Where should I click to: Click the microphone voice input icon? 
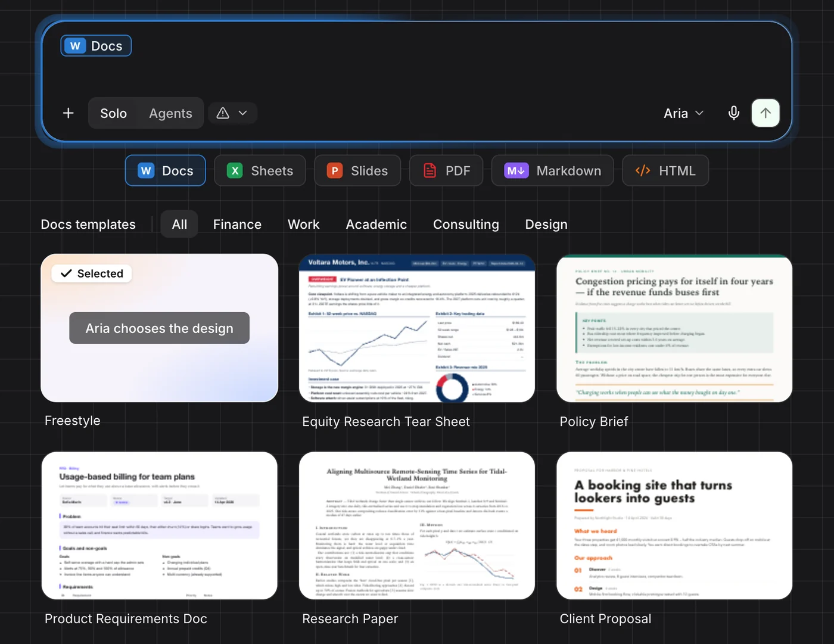734,113
